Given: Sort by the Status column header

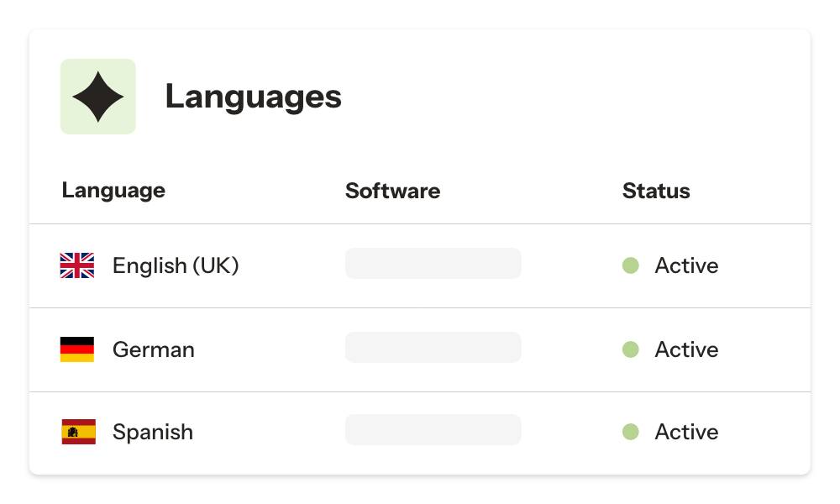Looking at the screenshot, I should tap(656, 191).
